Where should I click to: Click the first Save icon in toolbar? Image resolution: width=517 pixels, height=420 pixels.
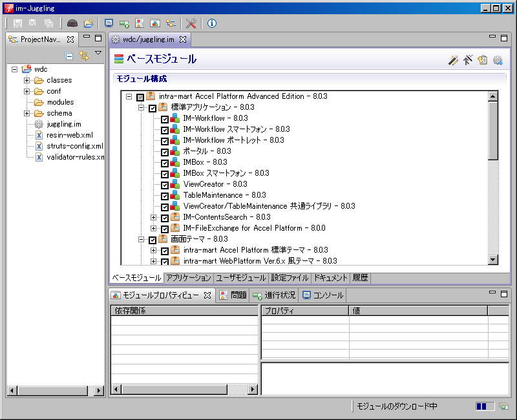point(17,23)
